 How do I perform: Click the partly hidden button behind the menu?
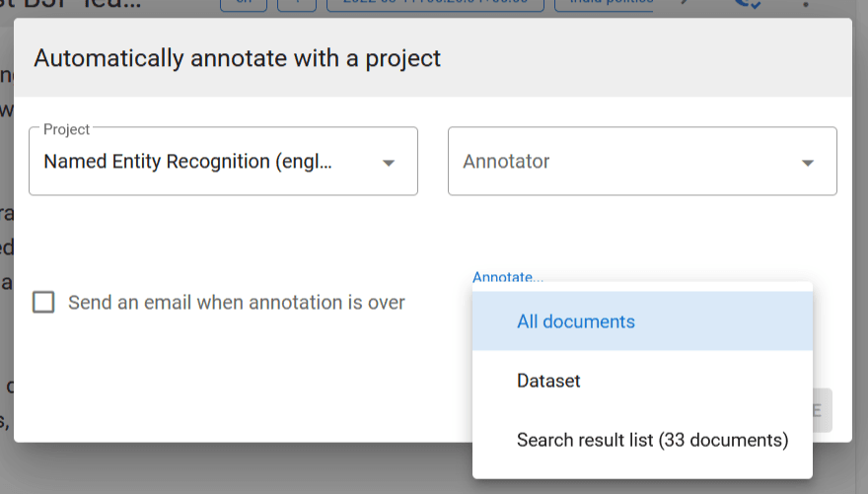coord(822,410)
